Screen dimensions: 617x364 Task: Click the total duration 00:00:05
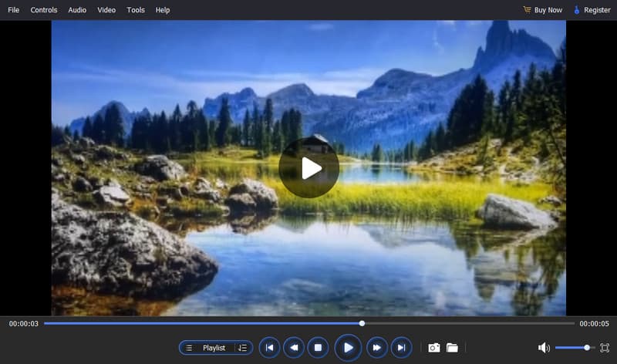click(594, 323)
